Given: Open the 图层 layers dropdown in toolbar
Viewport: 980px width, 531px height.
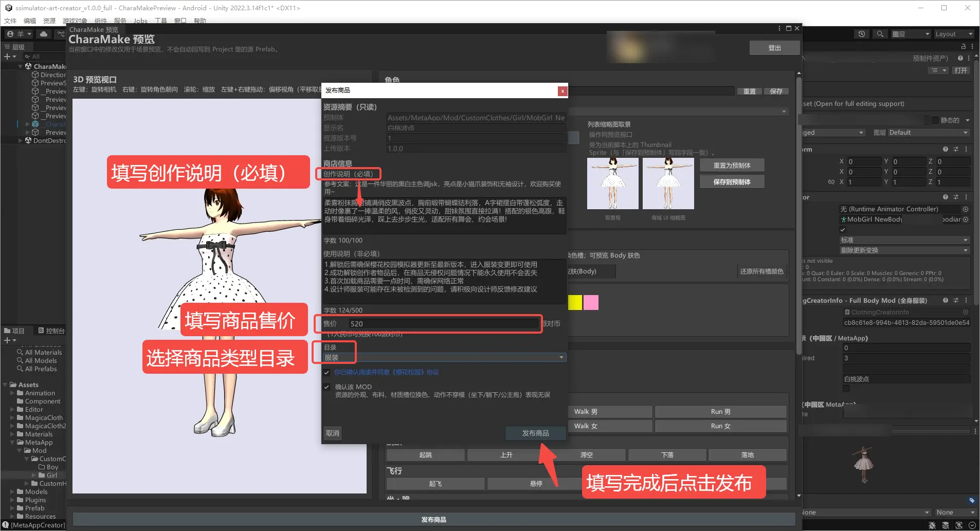Looking at the screenshot, I should coord(911,34).
